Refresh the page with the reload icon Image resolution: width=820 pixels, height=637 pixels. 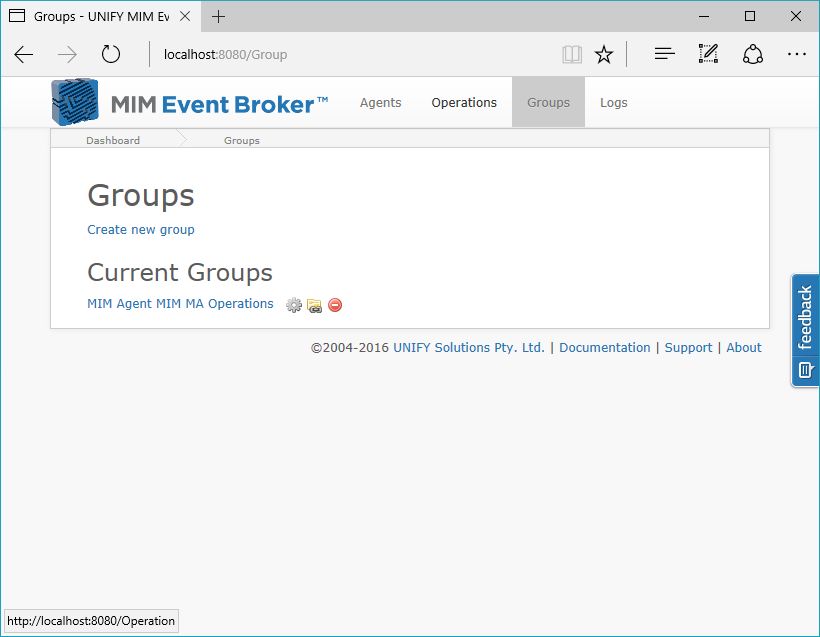coord(110,54)
